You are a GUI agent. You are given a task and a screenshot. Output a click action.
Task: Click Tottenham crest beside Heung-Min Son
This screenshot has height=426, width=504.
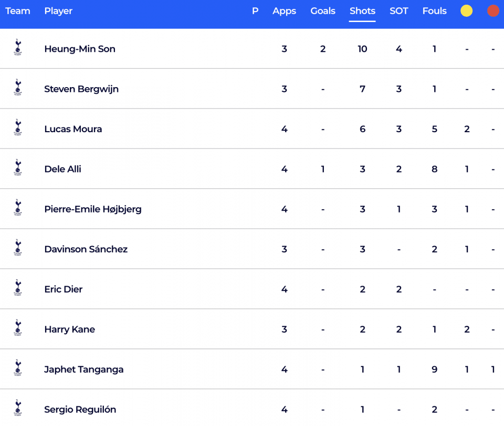(x=18, y=48)
